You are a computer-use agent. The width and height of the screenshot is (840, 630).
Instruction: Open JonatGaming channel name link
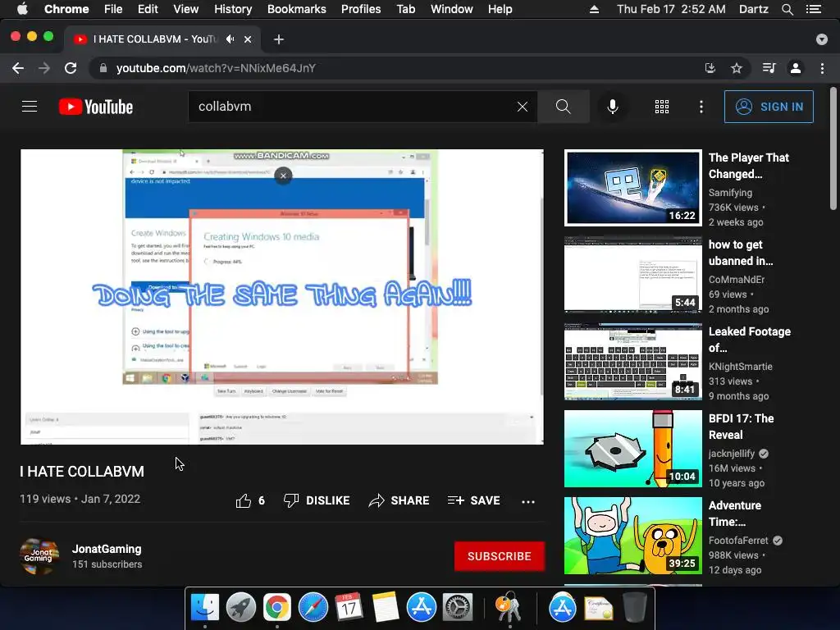107,549
